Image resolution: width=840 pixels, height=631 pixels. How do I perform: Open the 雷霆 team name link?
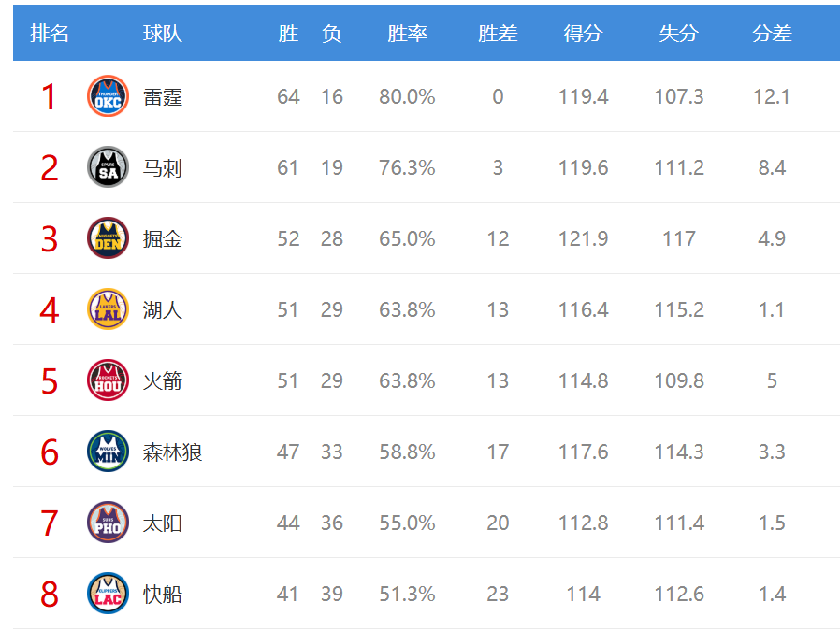pyautogui.click(x=163, y=97)
